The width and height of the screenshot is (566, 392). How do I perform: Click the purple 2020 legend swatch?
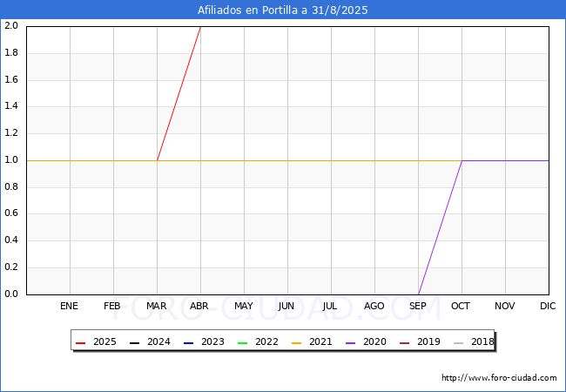point(351,343)
